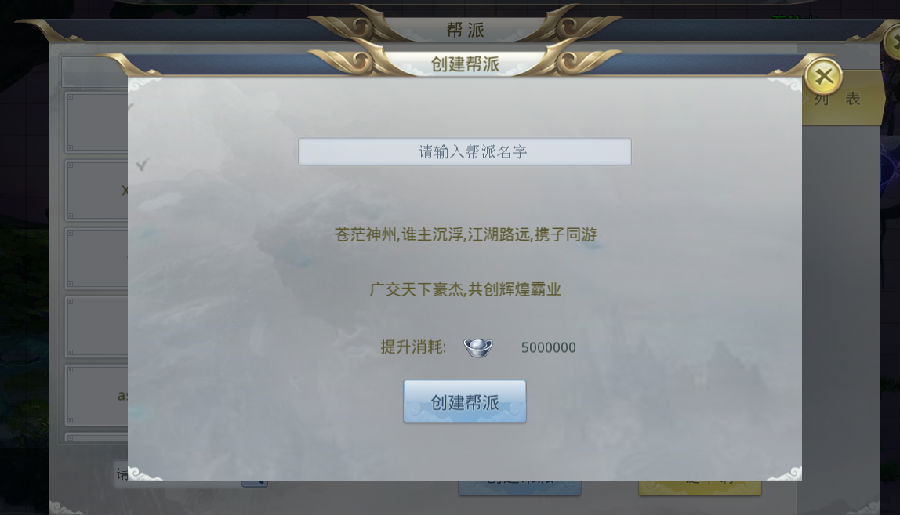Select the 5000000 cost amount

coord(548,347)
